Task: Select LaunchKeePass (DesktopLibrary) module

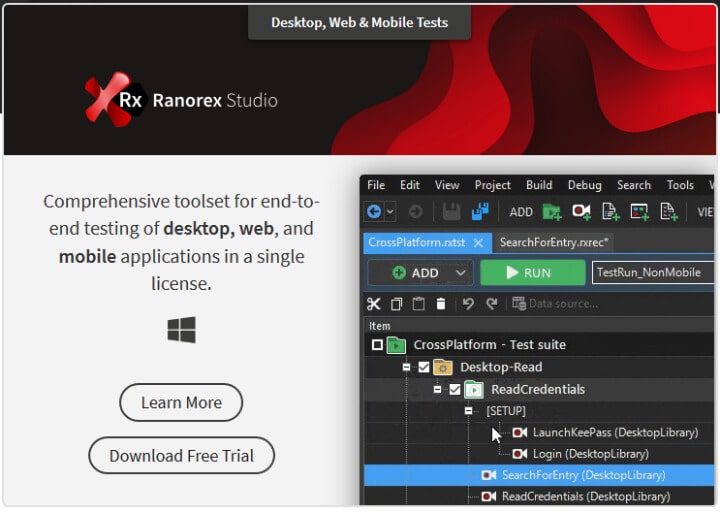Action: (615, 432)
